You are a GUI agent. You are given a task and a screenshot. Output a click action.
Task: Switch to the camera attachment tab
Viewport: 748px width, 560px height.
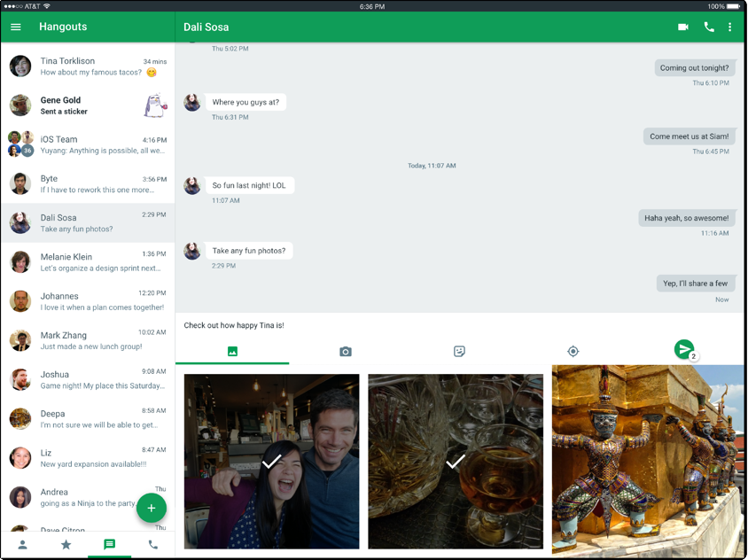[x=346, y=352]
